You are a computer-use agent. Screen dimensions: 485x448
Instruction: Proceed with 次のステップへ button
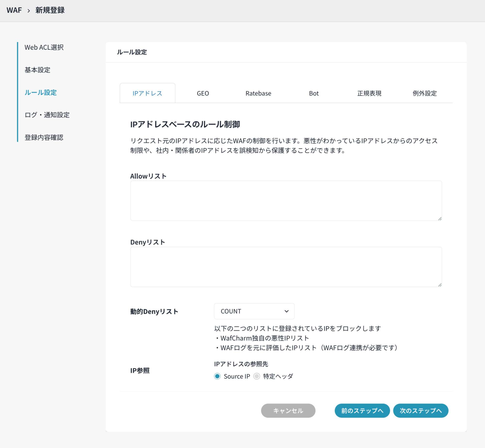(x=420, y=411)
